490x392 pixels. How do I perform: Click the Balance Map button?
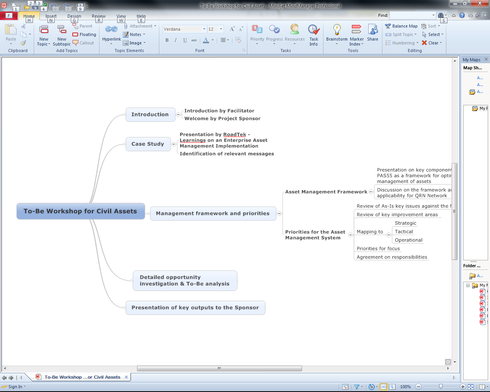click(401, 26)
